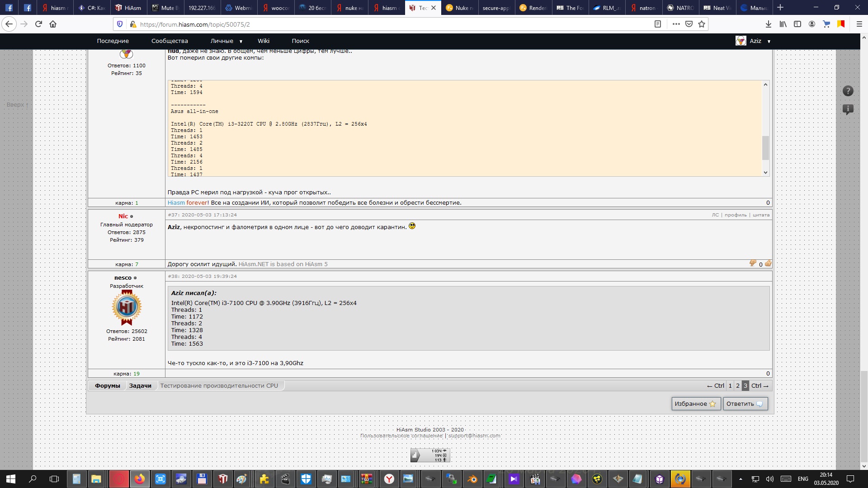Save page to Pocket
The width and height of the screenshot is (868, 488).
[x=689, y=24]
